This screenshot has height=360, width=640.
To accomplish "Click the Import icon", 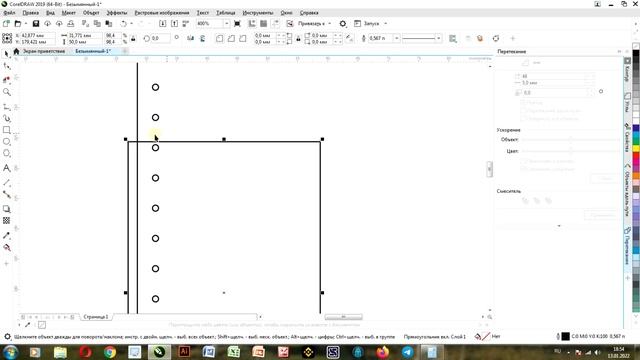I will click(162, 24).
